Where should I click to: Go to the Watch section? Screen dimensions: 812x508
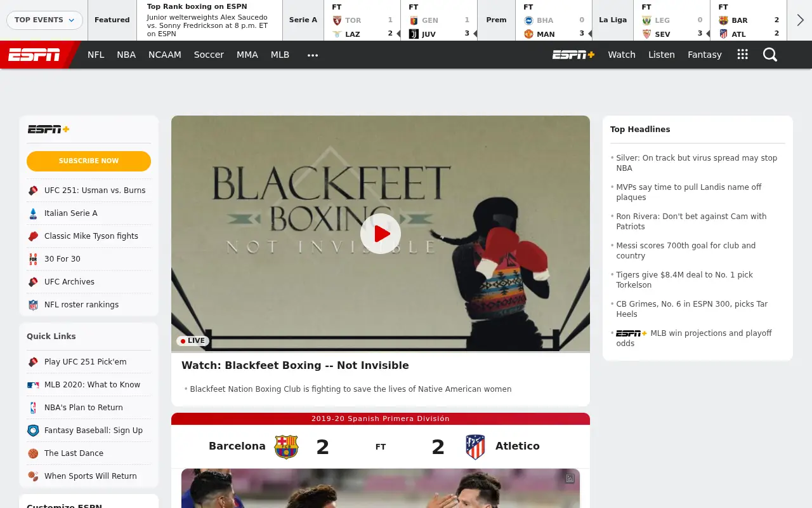click(622, 55)
